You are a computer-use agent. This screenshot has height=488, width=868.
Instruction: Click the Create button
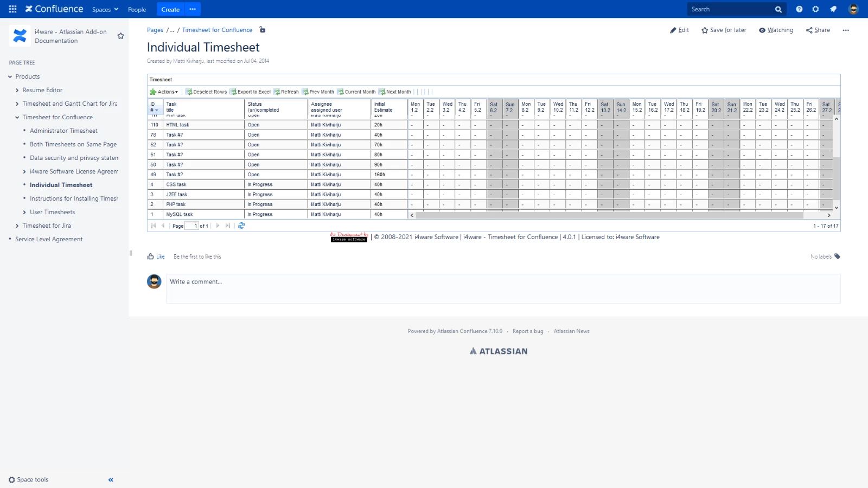click(x=170, y=9)
